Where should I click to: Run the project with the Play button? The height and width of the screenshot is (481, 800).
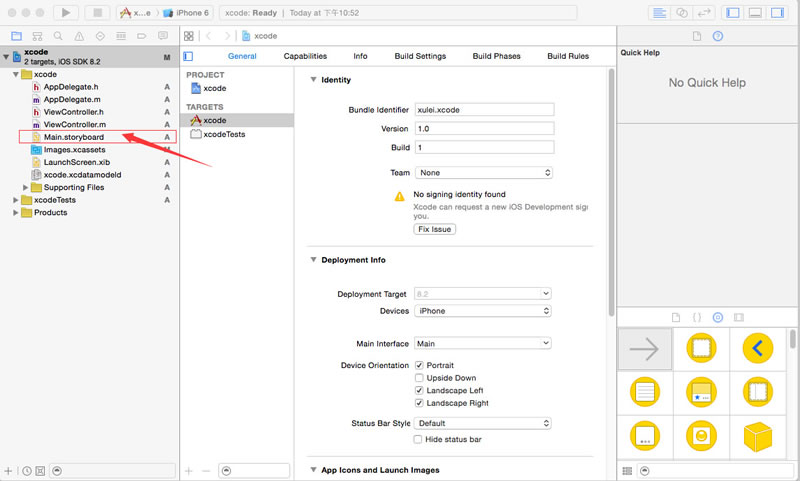[x=66, y=13]
